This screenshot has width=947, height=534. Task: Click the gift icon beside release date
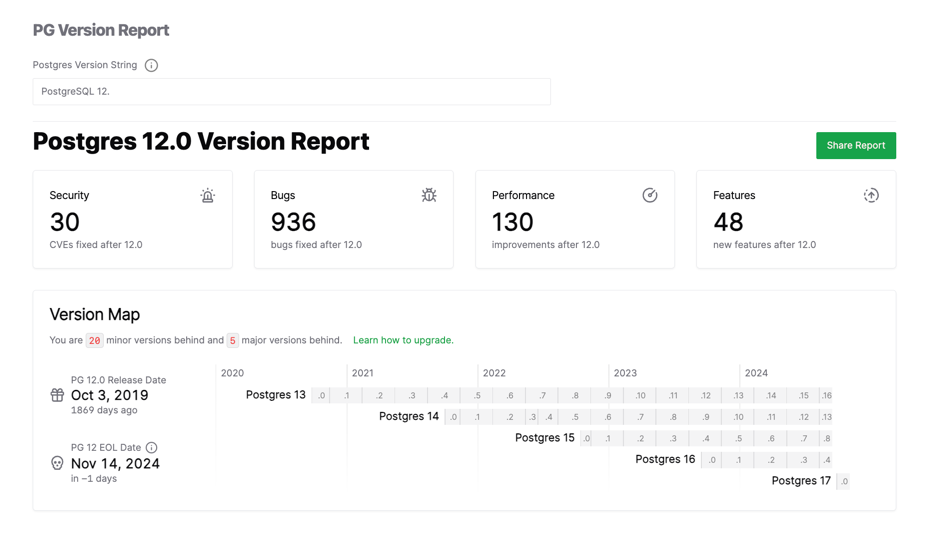click(57, 395)
